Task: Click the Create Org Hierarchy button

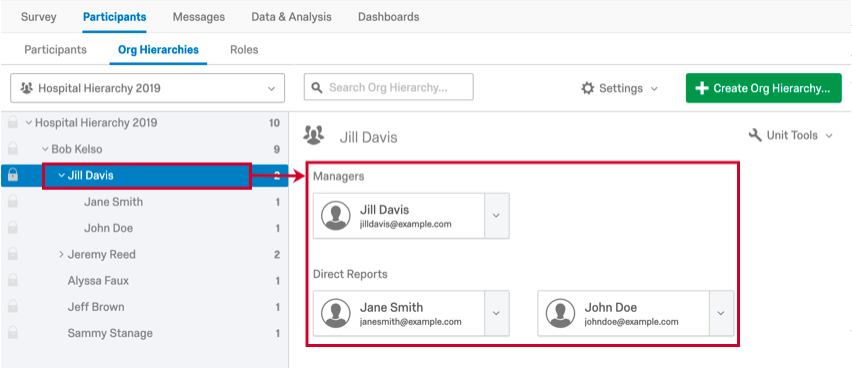Action: (763, 88)
